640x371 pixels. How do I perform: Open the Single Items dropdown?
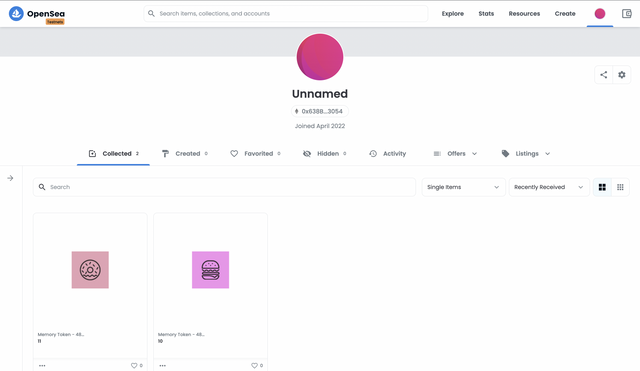click(x=463, y=187)
